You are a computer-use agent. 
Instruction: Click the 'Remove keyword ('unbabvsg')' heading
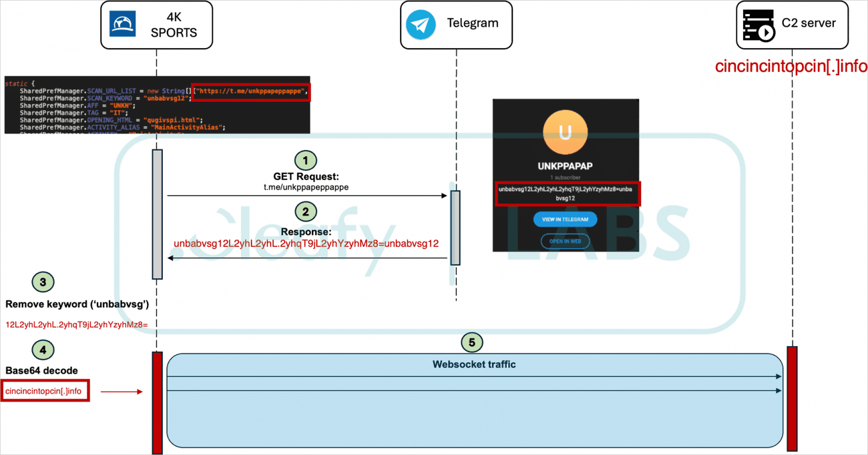[x=77, y=304]
